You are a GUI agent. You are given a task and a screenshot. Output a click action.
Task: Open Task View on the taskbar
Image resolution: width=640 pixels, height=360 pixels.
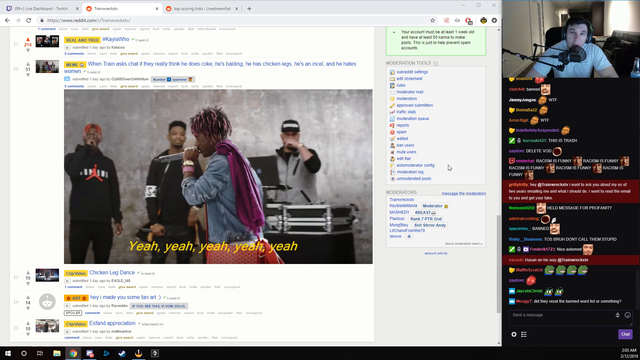[40, 353]
